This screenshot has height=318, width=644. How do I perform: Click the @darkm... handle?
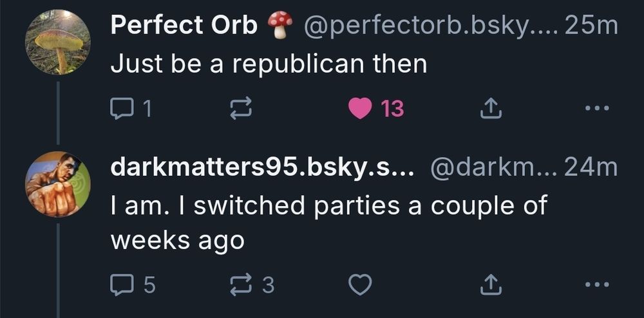pyautogui.click(x=491, y=167)
